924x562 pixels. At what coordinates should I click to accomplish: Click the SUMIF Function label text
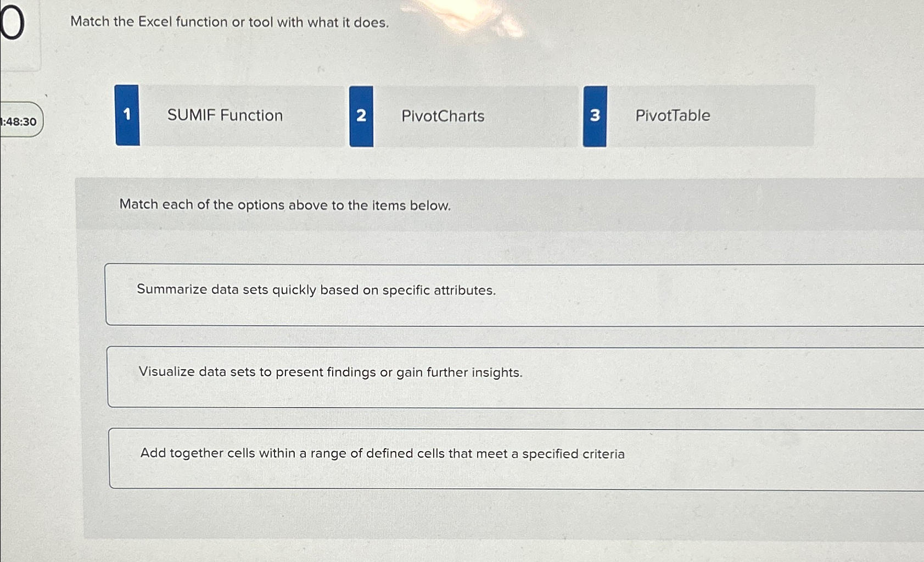(225, 115)
